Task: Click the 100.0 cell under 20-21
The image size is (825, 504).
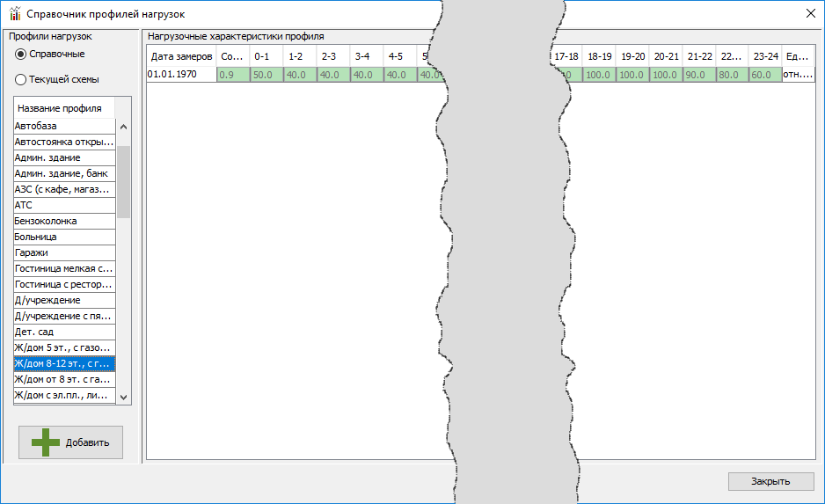Action: coord(666,75)
